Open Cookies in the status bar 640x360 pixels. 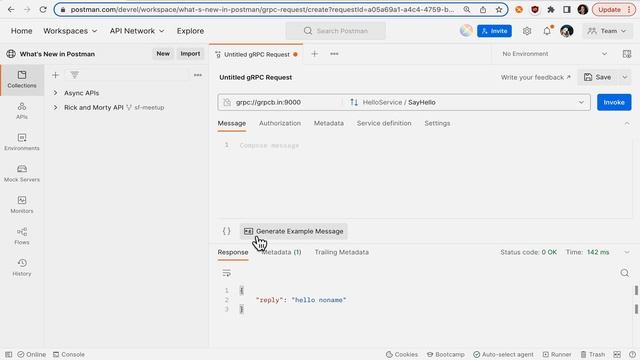click(x=402, y=354)
